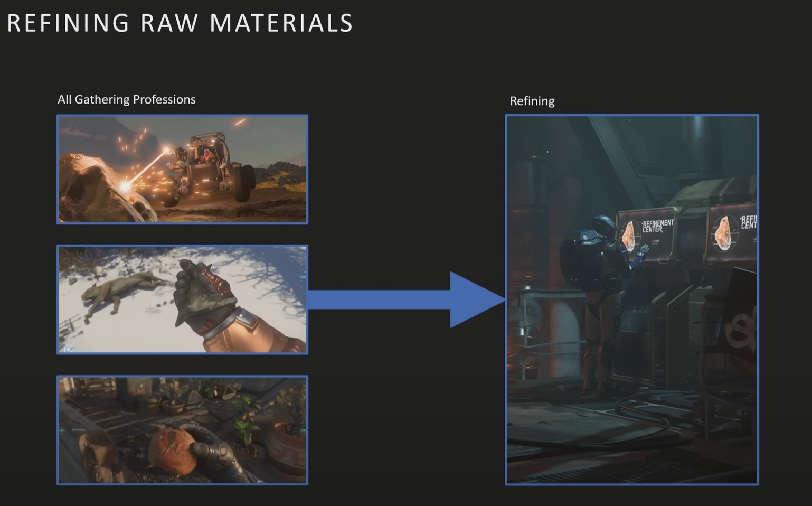Click the mining rover laser screenshot

182,170
